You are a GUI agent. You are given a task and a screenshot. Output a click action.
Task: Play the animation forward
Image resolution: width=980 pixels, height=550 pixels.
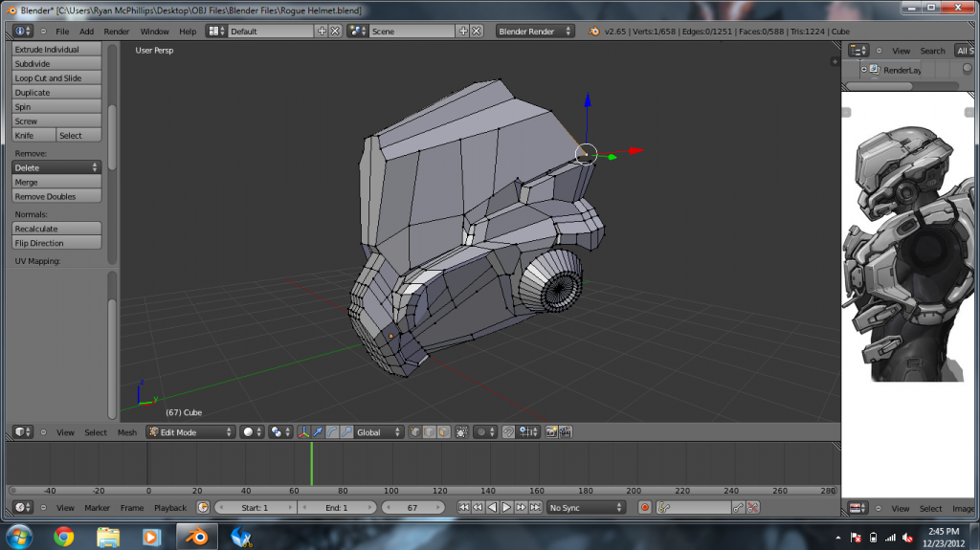coord(507,508)
